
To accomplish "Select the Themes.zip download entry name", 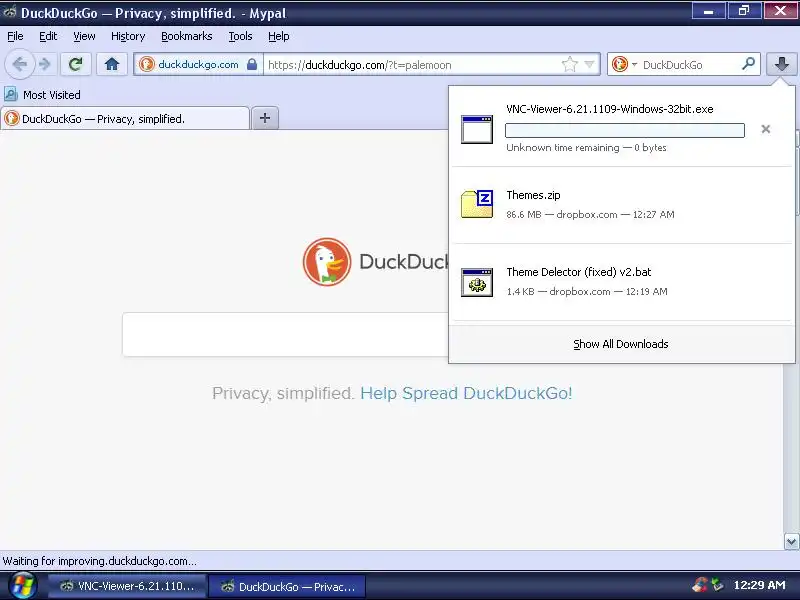I will [533, 195].
